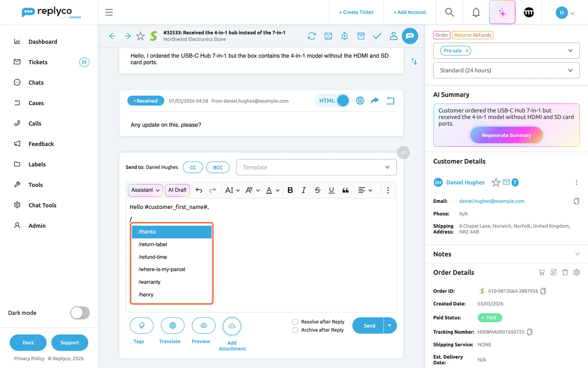Image resolution: width=588 pixels, height=368 pixels.
Task: Refresh the ticket conversation
Action: coord(312,36)
